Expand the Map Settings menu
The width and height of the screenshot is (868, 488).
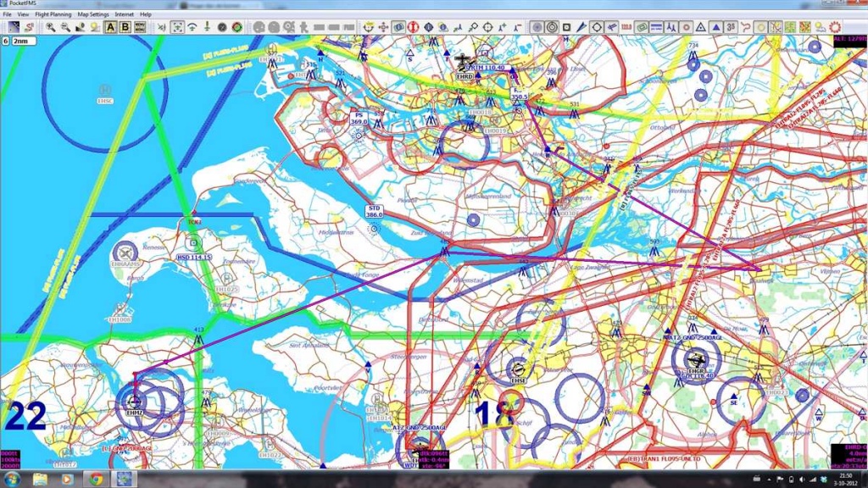93,14
